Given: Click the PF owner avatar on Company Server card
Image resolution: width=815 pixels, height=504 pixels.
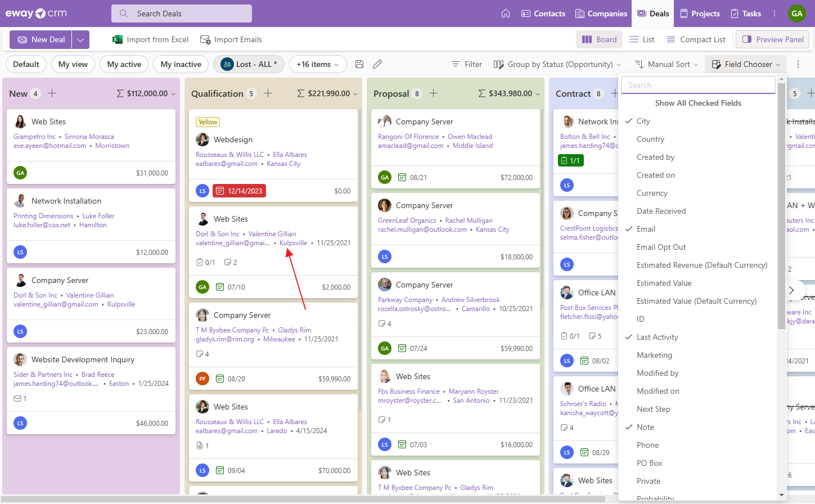Looking at the screenshot, I should click(202, 379).
